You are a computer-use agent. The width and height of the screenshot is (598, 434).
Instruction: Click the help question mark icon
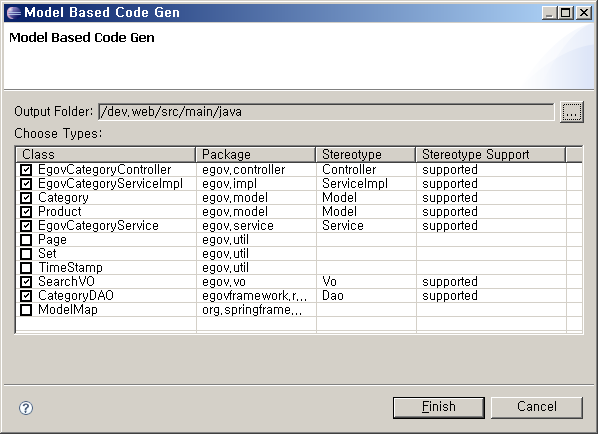point(26,408)
